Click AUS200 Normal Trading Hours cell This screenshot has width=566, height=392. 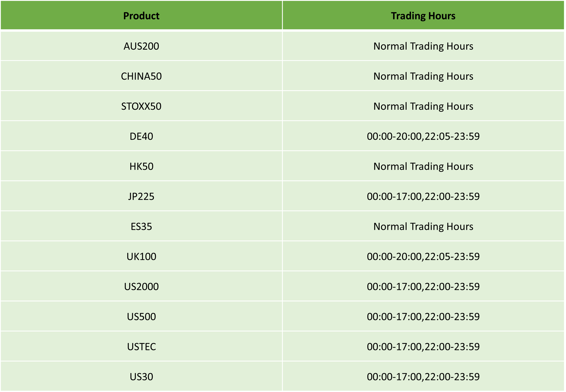point(424,46)
